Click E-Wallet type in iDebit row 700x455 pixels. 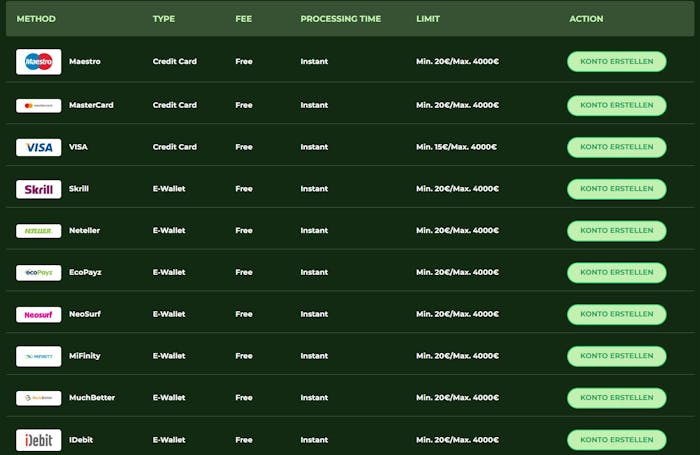pyautogui.click(x=169, y=440)
